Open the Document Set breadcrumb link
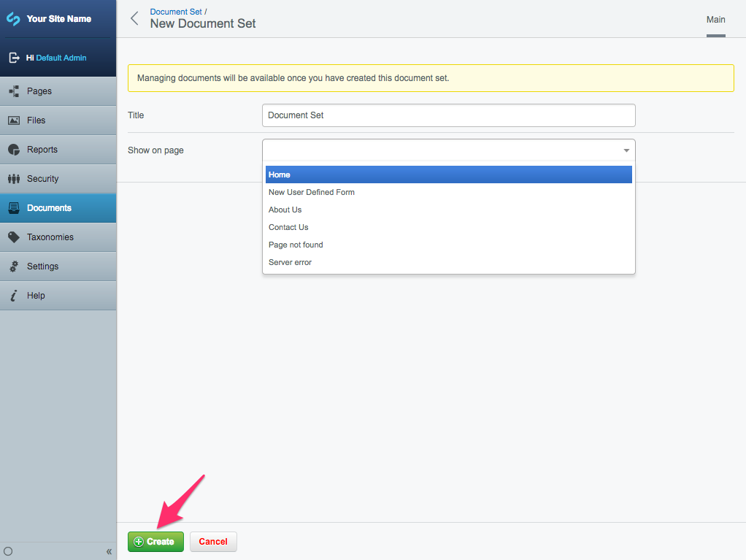The width and height of the screenshot is (746, 560). [175, 11]
